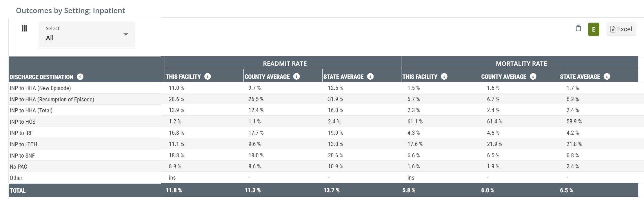Click the green E badge icon
The width and height of the screenshot is (644, 199).
click(x=594, y=29)
